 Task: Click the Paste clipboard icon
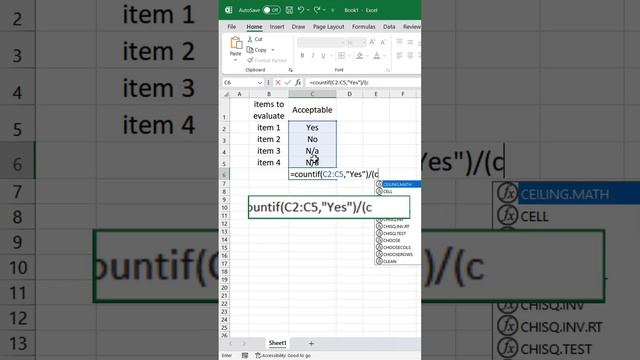(236, 43)
